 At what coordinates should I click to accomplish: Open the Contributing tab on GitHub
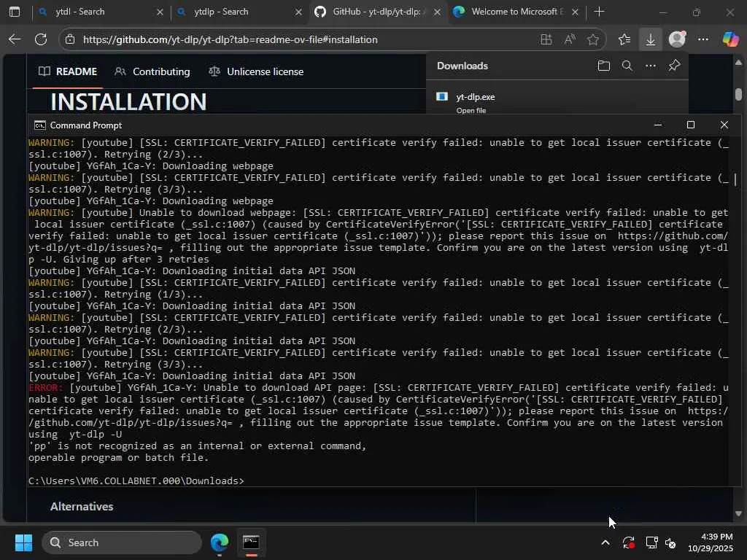(x=152, y=71)
